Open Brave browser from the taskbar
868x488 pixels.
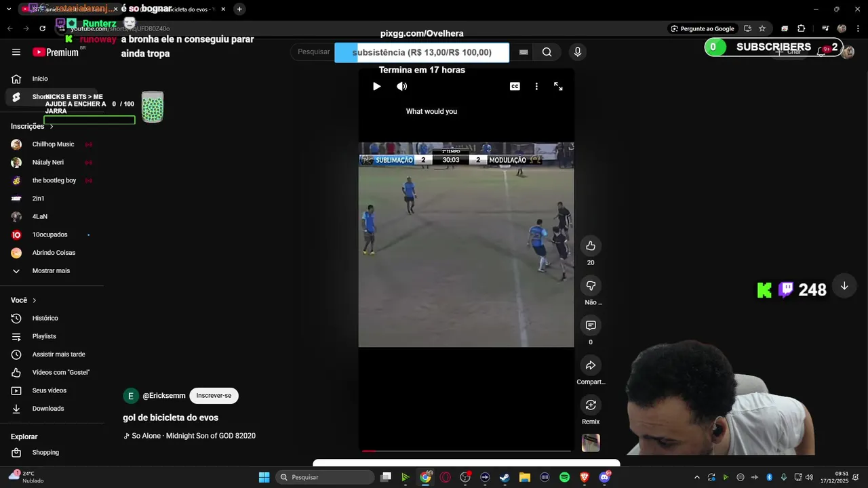[x=585, y=477]
